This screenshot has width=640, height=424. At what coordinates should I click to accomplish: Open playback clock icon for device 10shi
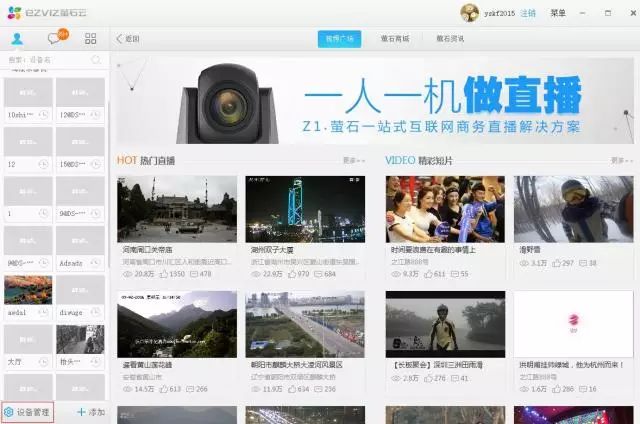click(x=45, y=115)
